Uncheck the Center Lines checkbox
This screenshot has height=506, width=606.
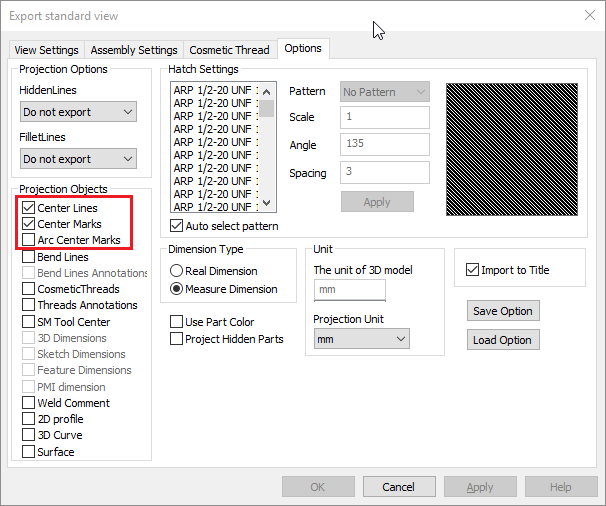pyautogui.click(x=29, y=208)
